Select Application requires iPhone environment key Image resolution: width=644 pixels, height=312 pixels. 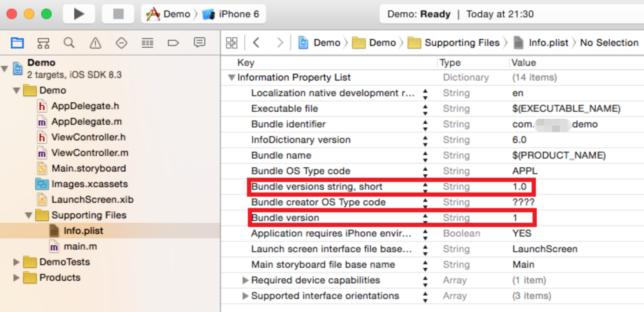[332, 234]
